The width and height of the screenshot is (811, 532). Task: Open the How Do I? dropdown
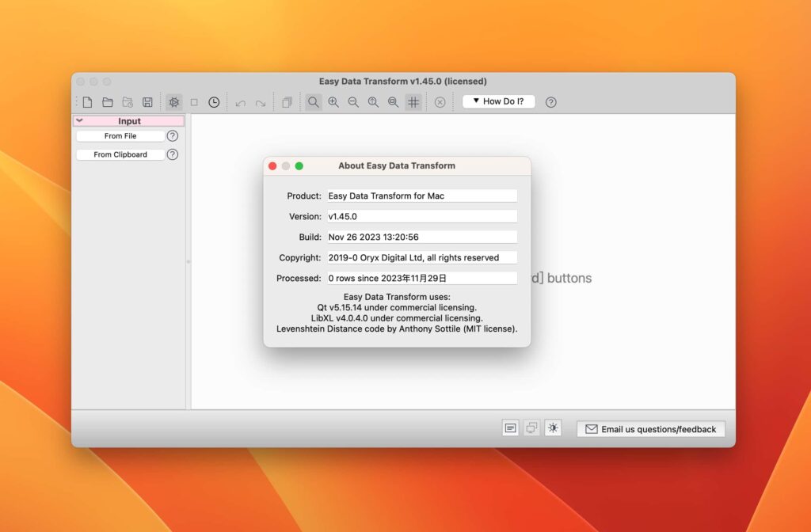click(498, 101)
